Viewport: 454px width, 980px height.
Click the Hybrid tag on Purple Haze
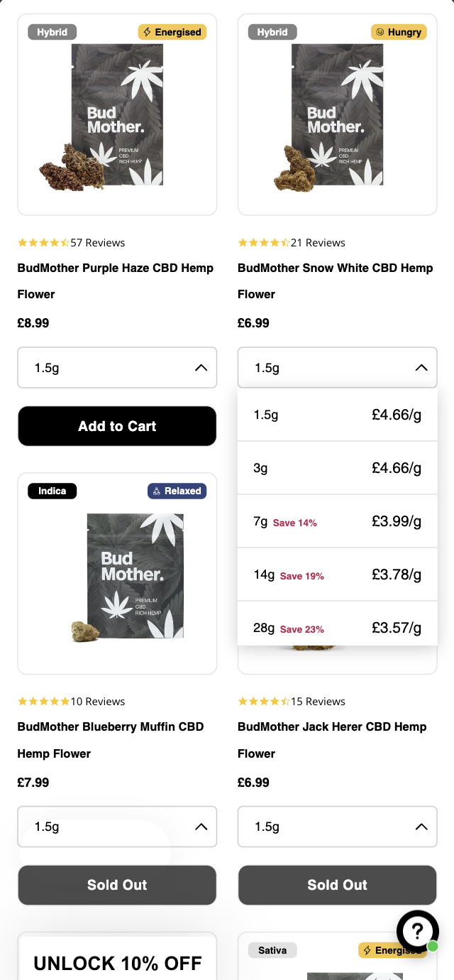(x=52, y=32)
